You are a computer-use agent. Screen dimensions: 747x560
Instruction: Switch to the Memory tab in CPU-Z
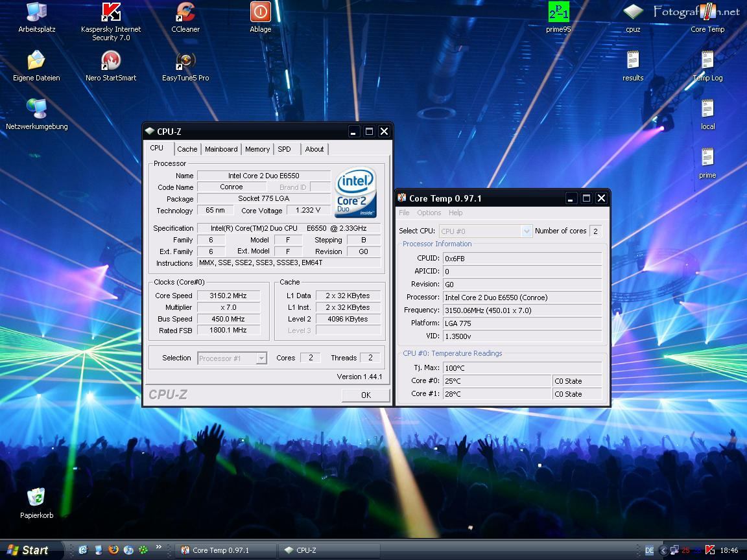click(257, 149)
